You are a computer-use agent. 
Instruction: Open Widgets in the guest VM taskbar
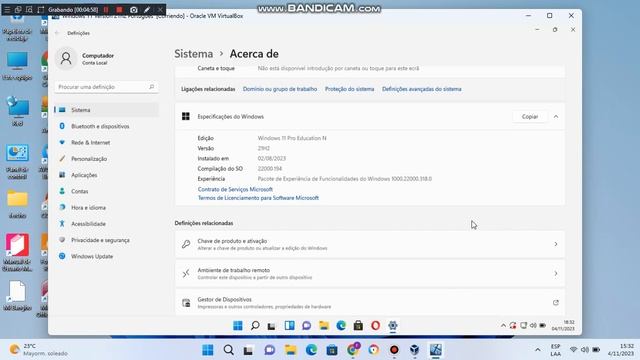(289, 325)
